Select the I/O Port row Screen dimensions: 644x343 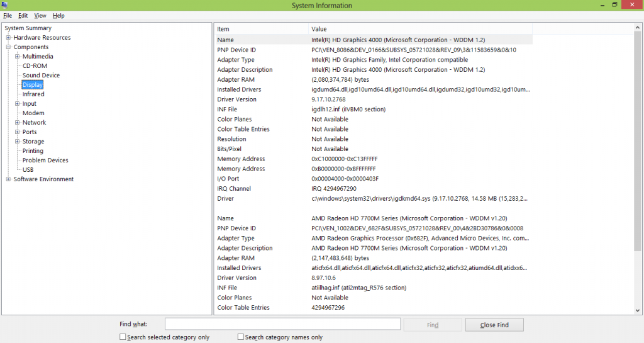pos(374,178)
